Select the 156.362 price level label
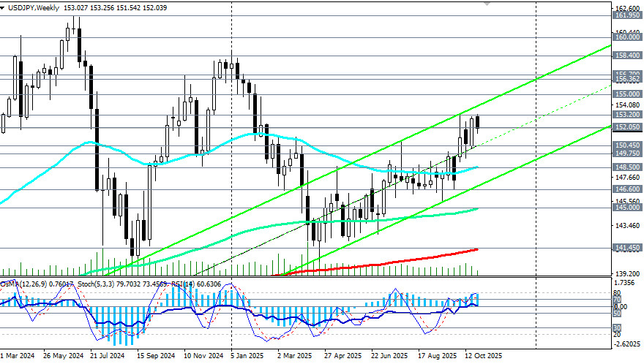 [626, 79]
